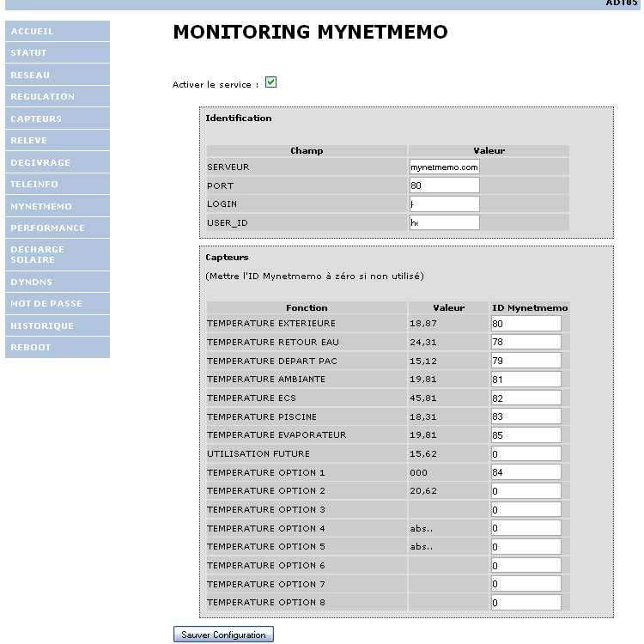
Task: Edit ID for TEMPERATURE OPTION 8
Action: (x=526, y=603)
